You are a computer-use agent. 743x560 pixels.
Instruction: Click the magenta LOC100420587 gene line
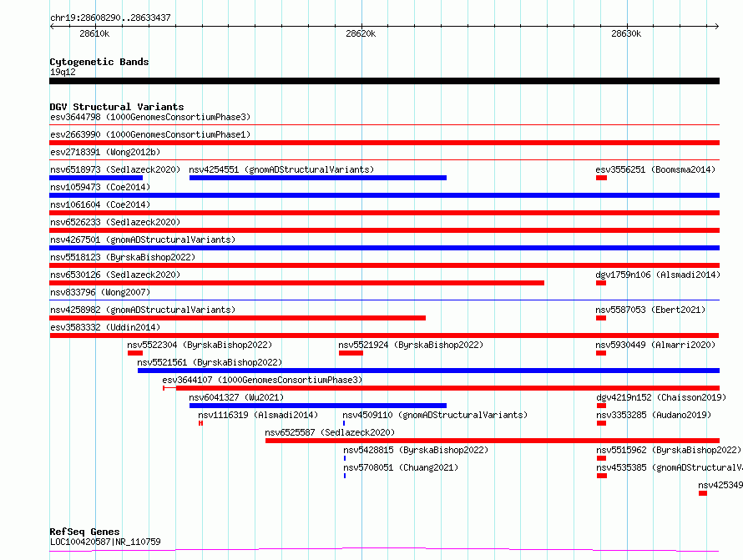384,550
